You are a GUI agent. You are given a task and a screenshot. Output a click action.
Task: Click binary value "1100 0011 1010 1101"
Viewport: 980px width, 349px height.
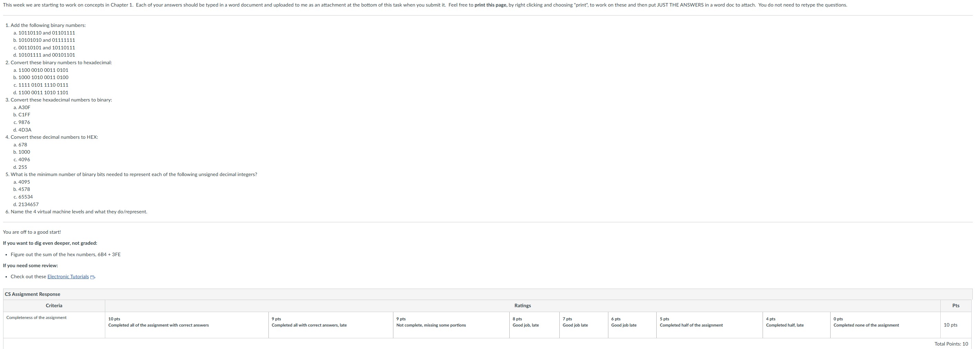click(43, 93)
